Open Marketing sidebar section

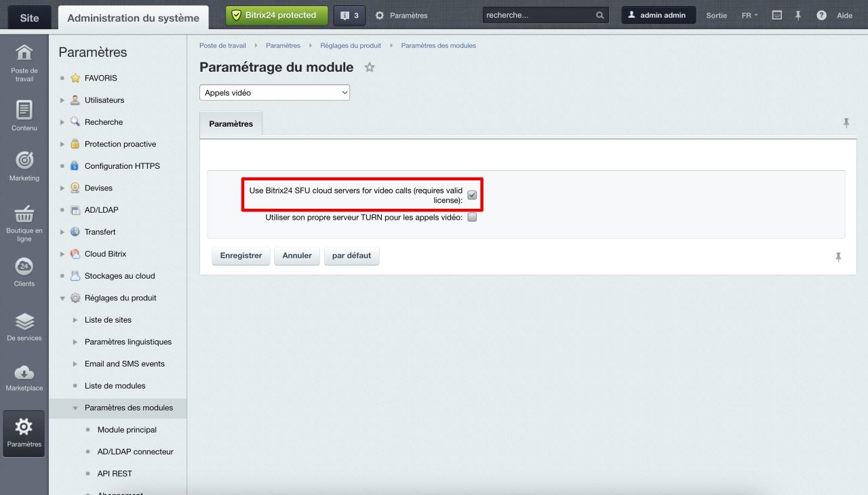pos(24,167)
